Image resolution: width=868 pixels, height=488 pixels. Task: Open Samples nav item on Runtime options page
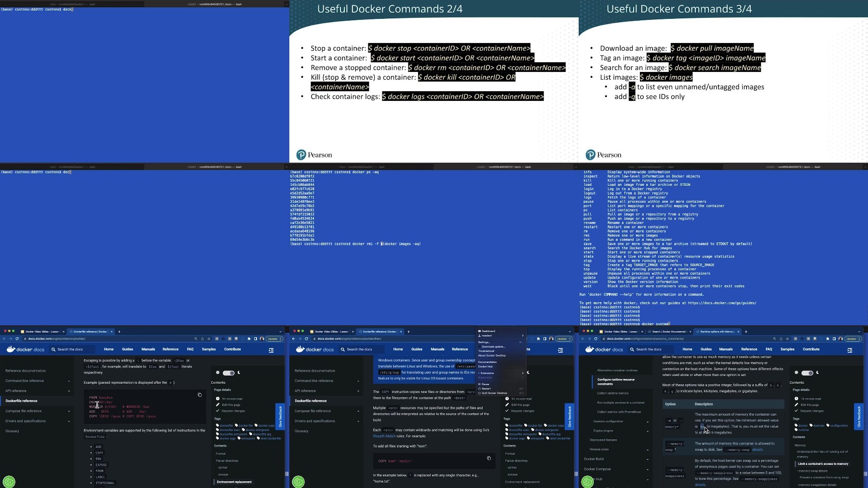click(x=787, y=349)
